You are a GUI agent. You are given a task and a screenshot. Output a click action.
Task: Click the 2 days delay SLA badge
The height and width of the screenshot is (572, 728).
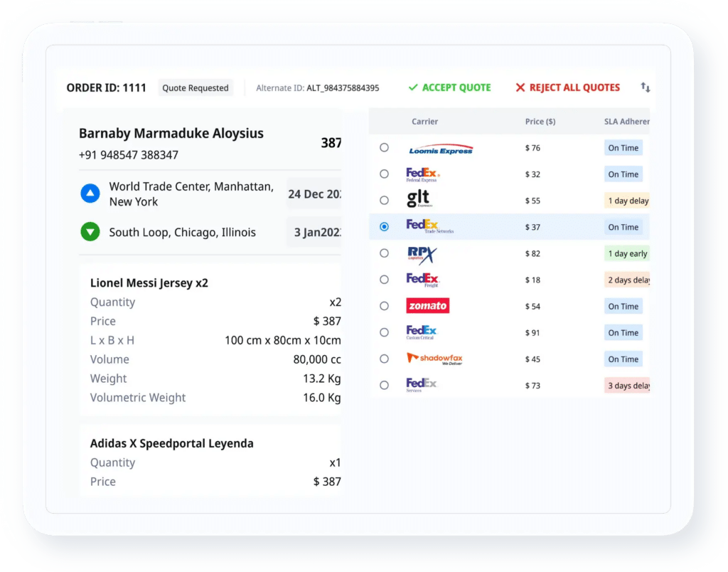click(x=628, y=280)
